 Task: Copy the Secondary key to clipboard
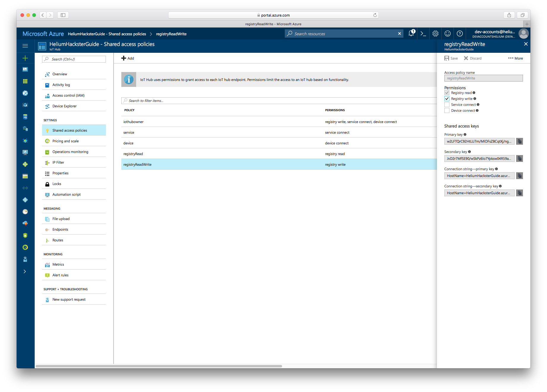click(x=519, y=159)
